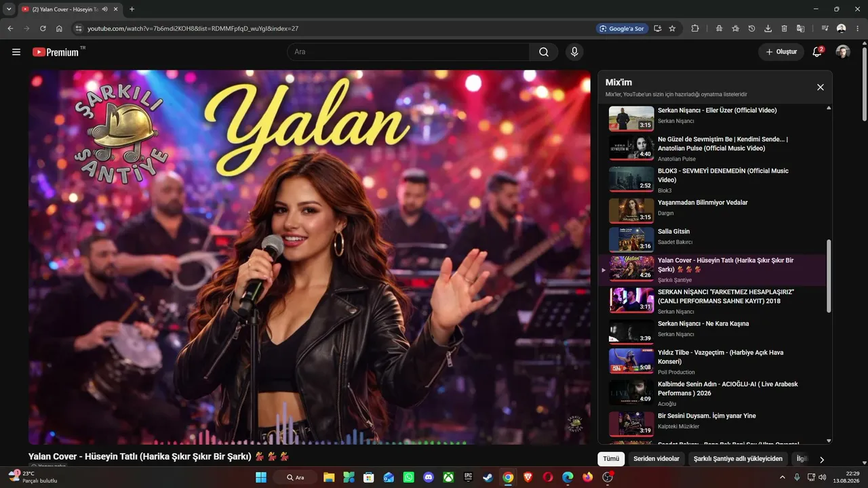The width and height of the screenshot is (868, 488).
Task: Play Salla Gitsin by Saadet Bakırcı
Action: tap(712, 239)
